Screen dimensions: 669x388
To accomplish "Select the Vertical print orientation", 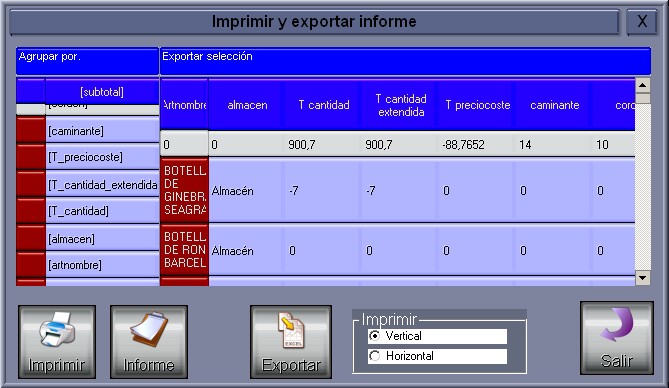I will point(437,336).
